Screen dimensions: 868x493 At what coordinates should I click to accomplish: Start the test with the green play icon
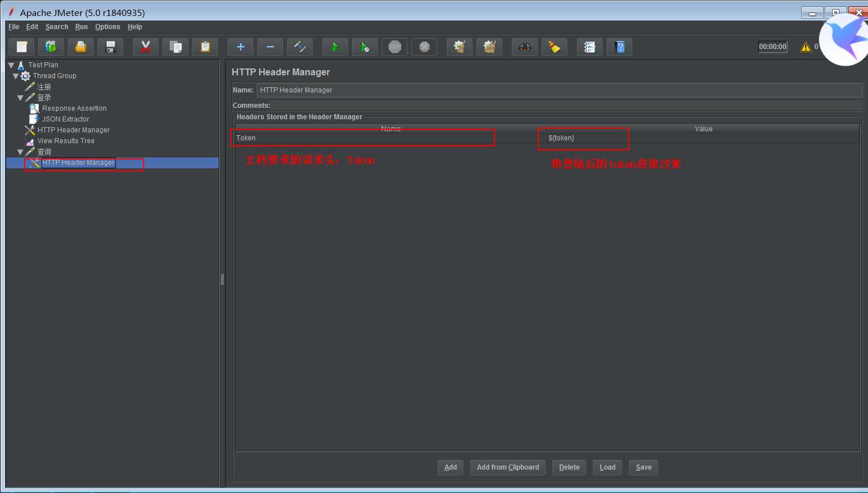tap(336, 47)
